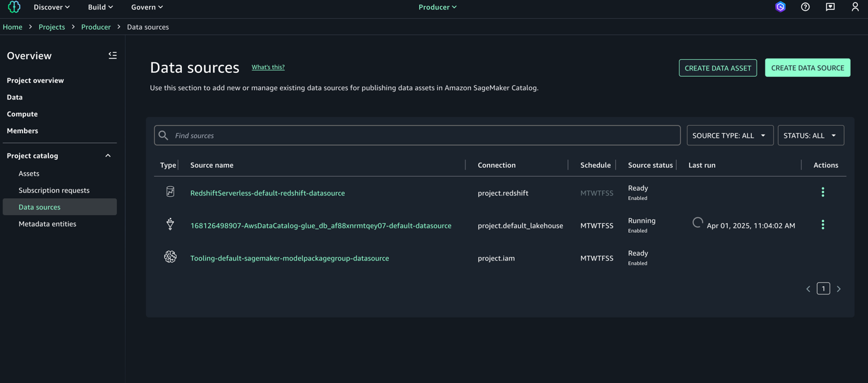Select Compute in sidebar

coord(22,114)
